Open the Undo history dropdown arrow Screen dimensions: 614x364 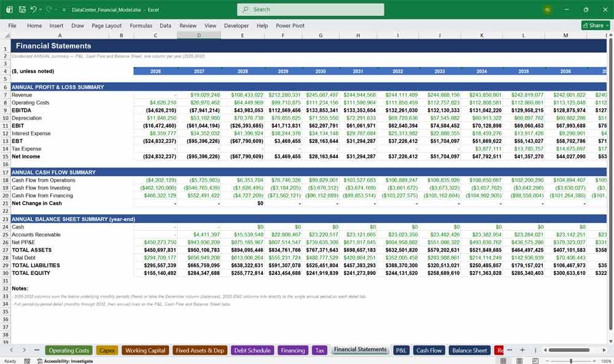point(40,9)
